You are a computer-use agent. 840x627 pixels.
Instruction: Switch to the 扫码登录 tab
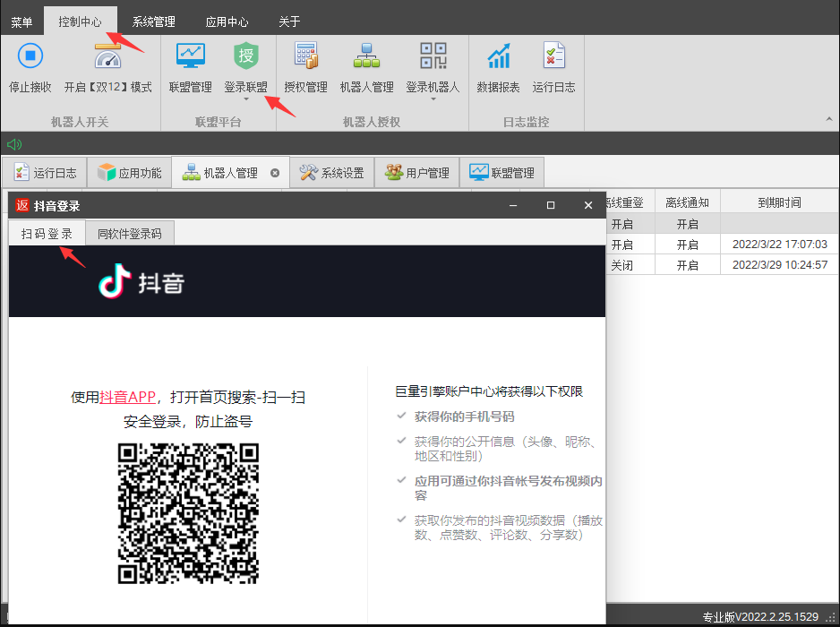point(47,233)
